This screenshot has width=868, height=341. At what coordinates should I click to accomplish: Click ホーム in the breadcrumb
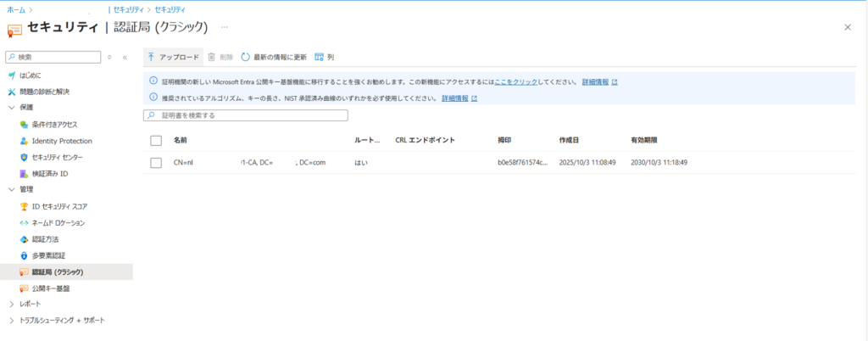coord(16,8)
